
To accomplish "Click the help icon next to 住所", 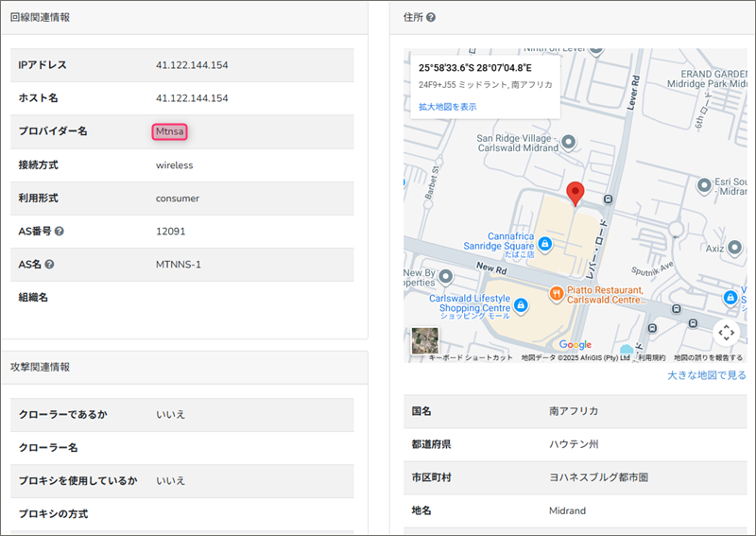I will [431, 17].
